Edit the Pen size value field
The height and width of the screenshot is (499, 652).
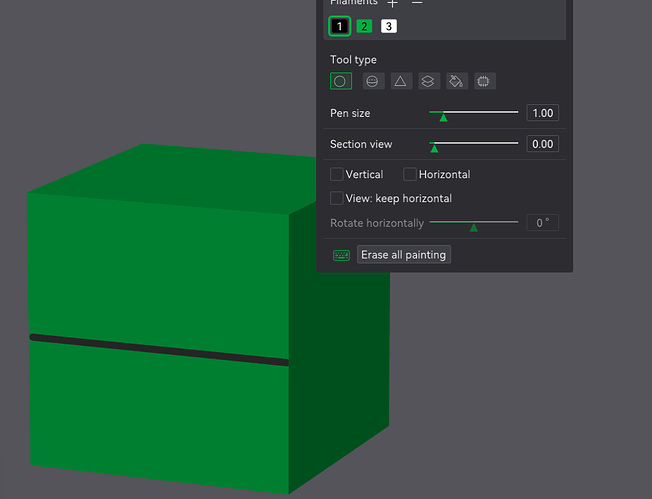[x=543, y=113]
